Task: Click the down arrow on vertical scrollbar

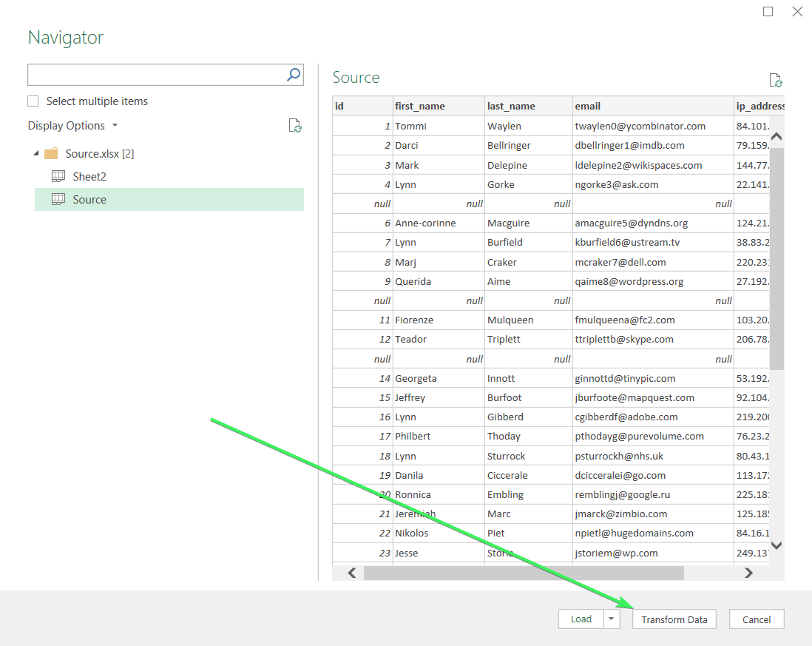Action: pyautogui.click(x=777, y=545)
